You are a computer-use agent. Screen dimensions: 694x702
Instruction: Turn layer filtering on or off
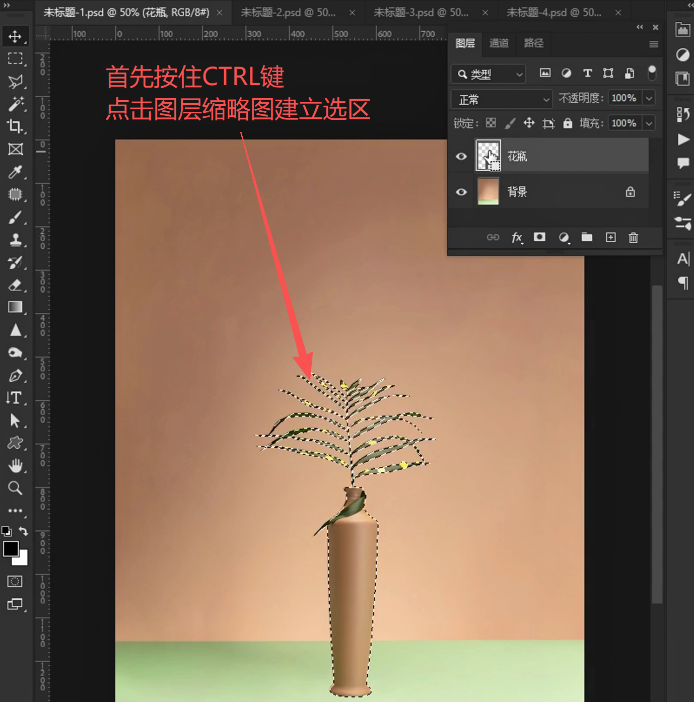click(x=652, y=73)
